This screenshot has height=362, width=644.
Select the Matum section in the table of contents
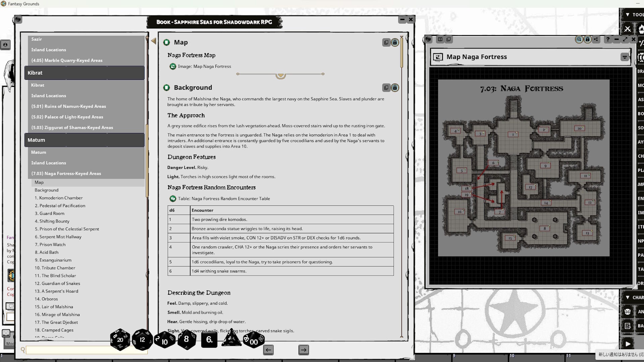pos(84,140)
